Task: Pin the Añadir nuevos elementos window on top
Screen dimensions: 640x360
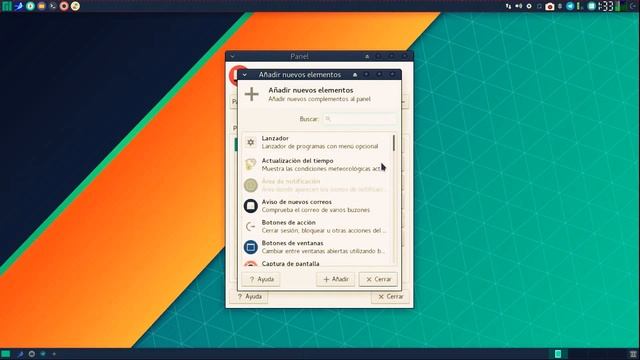Action: pos(355,75)
